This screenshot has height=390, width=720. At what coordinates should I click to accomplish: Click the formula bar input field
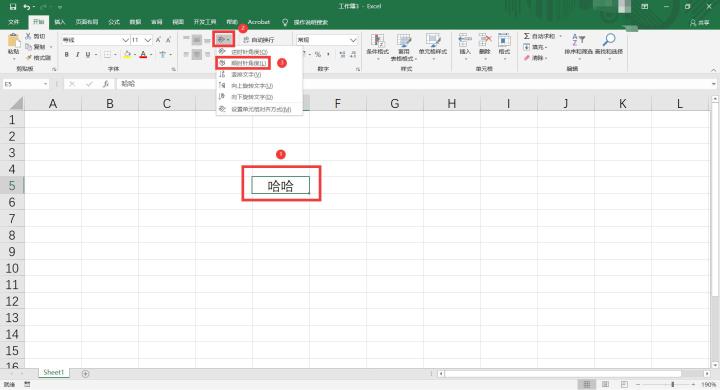(413, 84)
